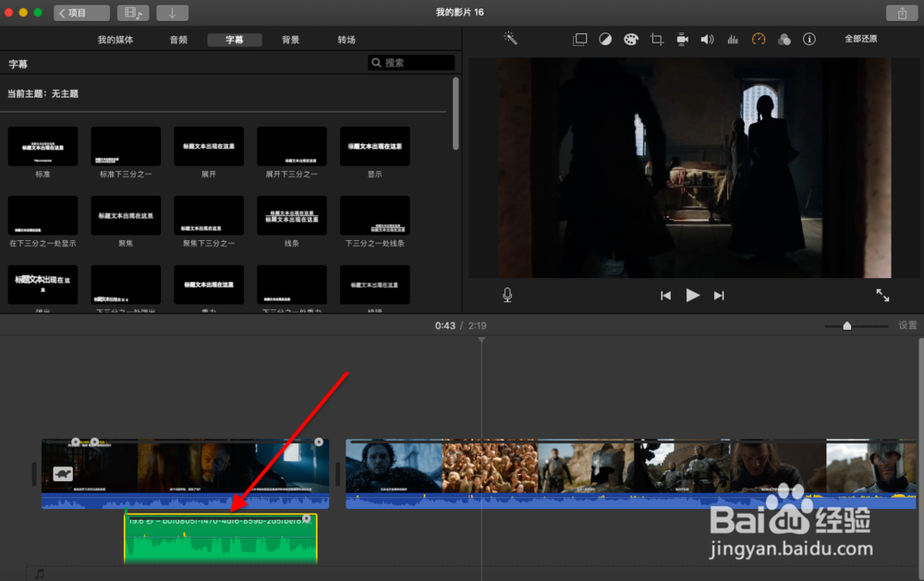This screenshot has width=924, height=581.
Task: Open the speed gauge icon
Action: (759, 39)
